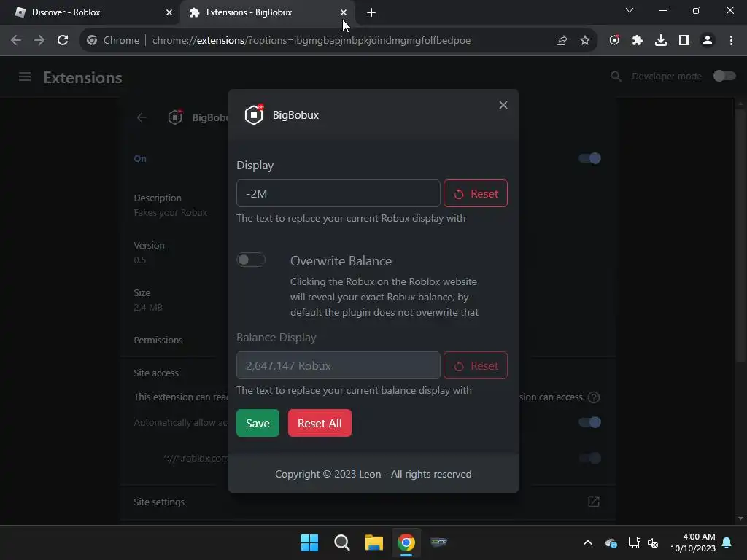Viewport: 747px width, 560px height.
Task: Bookmark this page with the star
Action: [x=585, y=41]
